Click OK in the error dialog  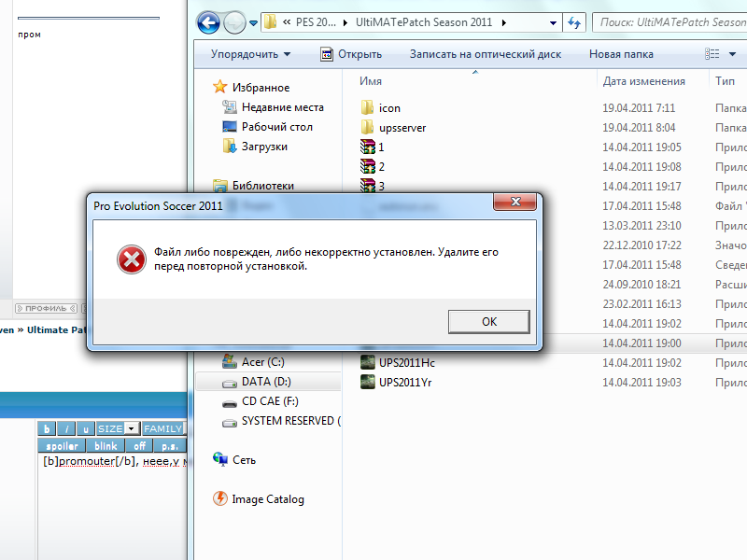(x=488, y=321)
